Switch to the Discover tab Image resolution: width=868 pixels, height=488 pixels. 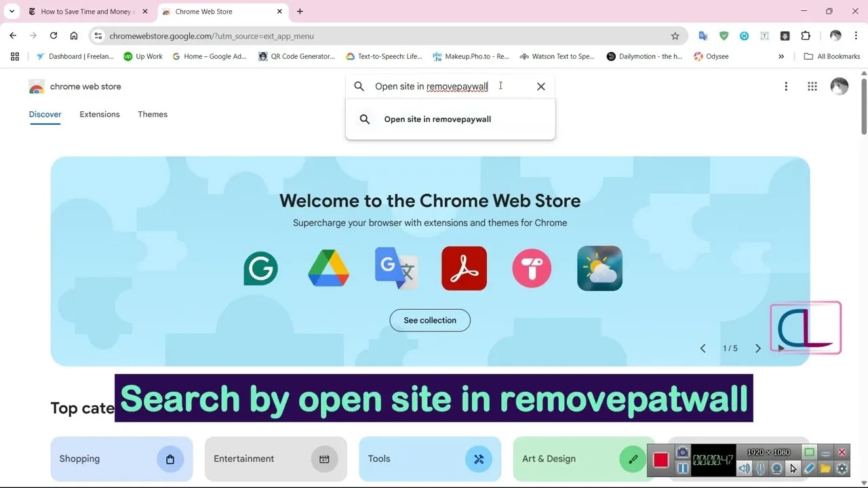click(x=45, y=115)
